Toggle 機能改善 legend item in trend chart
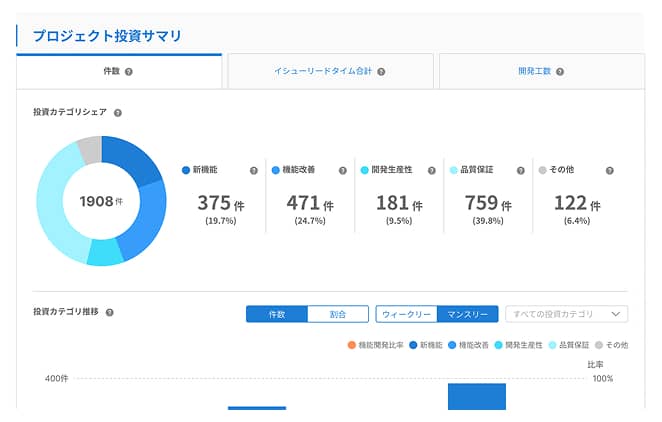 468,345
